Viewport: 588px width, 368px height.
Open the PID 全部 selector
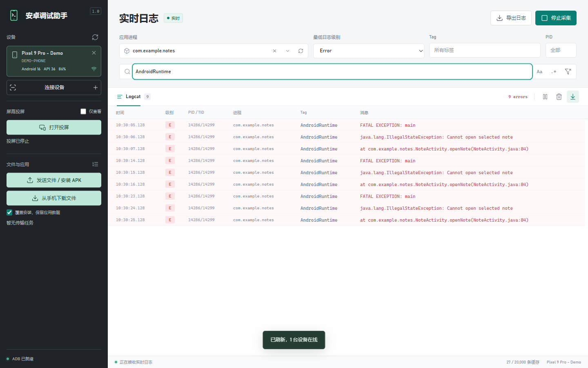point(561,50)
